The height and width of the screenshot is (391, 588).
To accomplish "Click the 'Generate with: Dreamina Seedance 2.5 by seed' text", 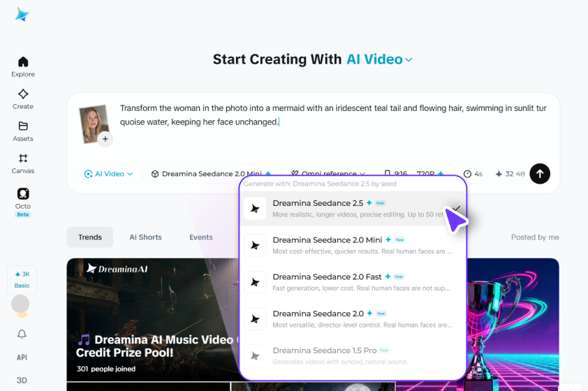I will point(320,184).
